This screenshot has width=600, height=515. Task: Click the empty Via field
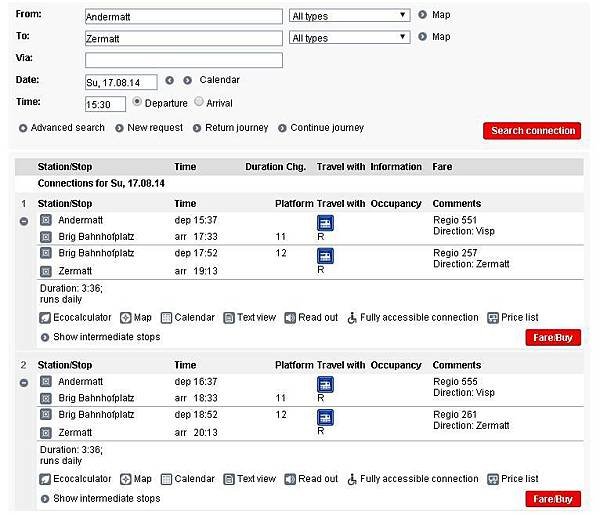[x=184, y=60]
